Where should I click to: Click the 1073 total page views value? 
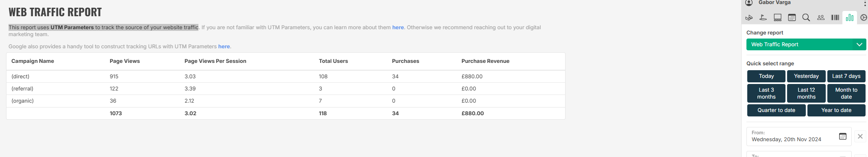click(116, 114)
